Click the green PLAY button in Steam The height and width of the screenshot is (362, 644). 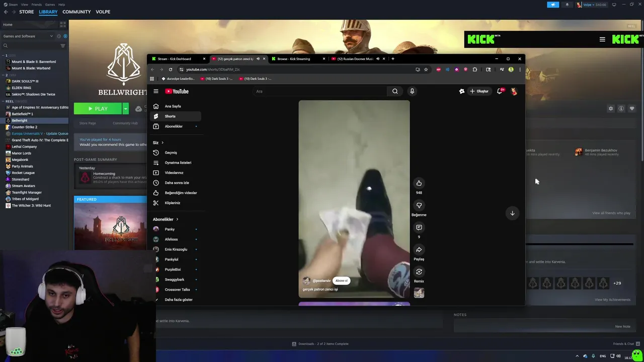(98, 109)
